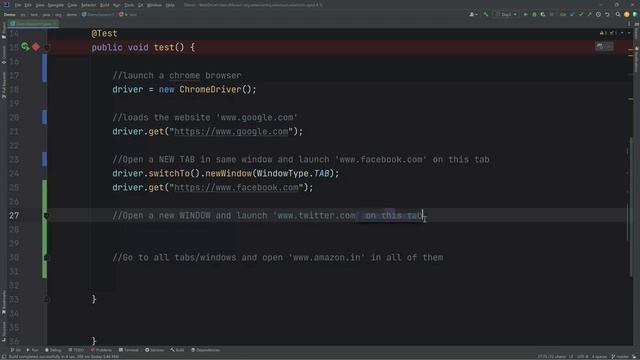The width and height of the screenshot is (640, 360).
Task: Click the Rollback undo arrow icon
Action: [607, 14]
